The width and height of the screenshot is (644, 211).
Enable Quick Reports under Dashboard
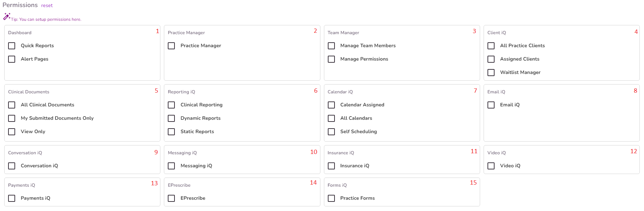12,45
